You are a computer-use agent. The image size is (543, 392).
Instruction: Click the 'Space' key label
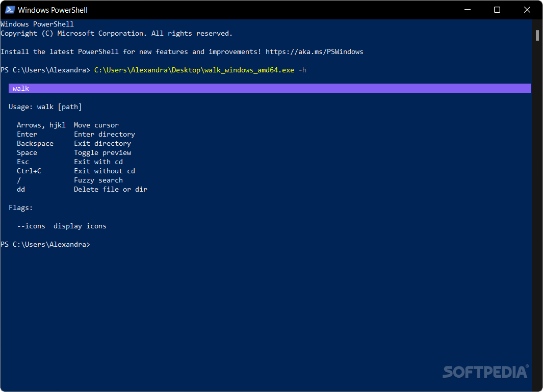[x=27, y=153]
